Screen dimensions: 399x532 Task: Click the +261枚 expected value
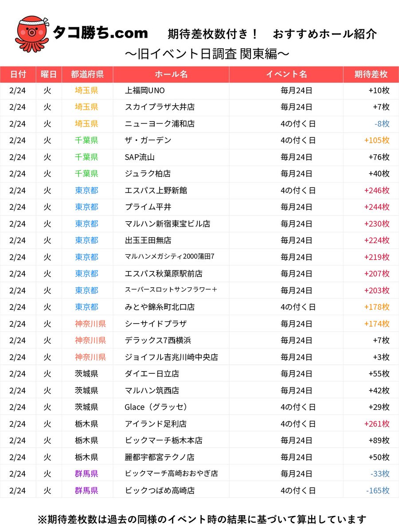(x=377, y=424)
